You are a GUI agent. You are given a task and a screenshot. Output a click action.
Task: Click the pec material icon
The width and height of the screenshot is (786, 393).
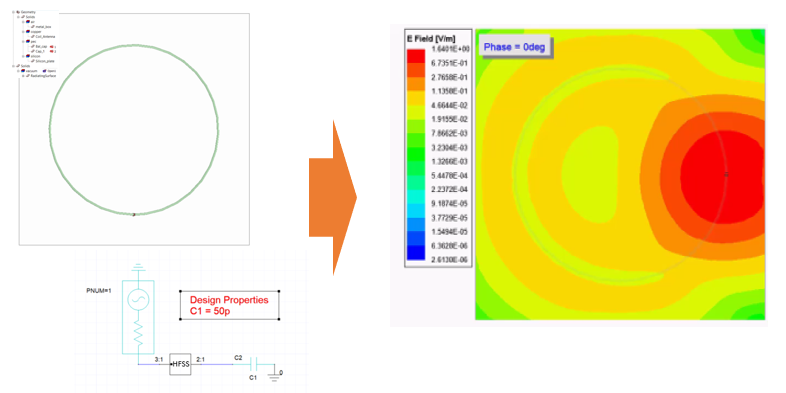28,41
